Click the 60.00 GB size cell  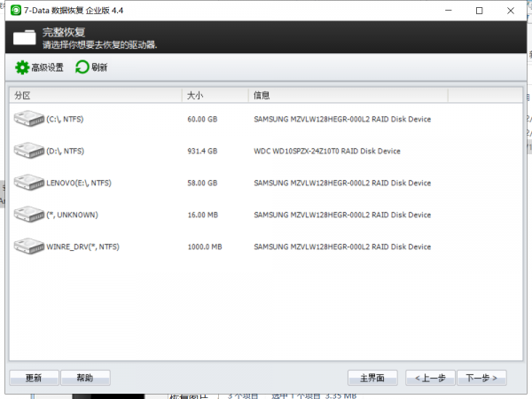(202, 119)
